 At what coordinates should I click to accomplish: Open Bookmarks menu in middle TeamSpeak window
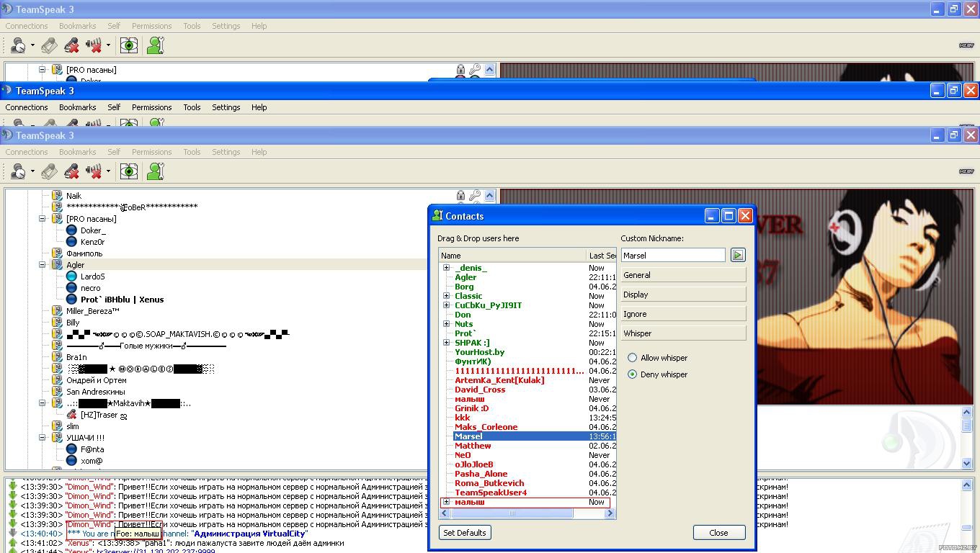coord(77,107)
